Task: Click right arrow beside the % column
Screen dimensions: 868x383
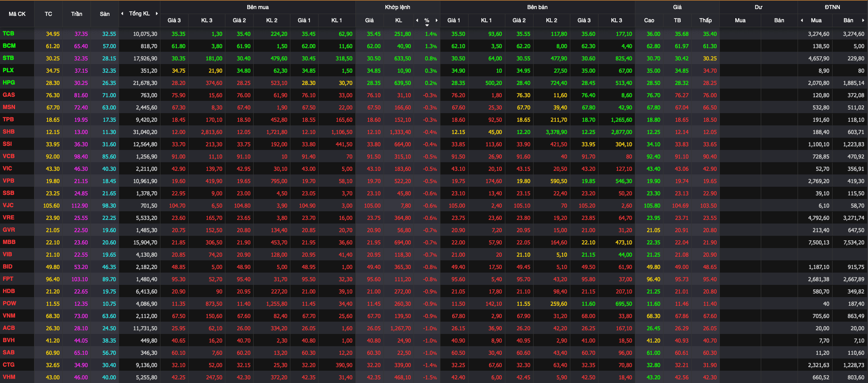Action: click(x=437, y=20)
